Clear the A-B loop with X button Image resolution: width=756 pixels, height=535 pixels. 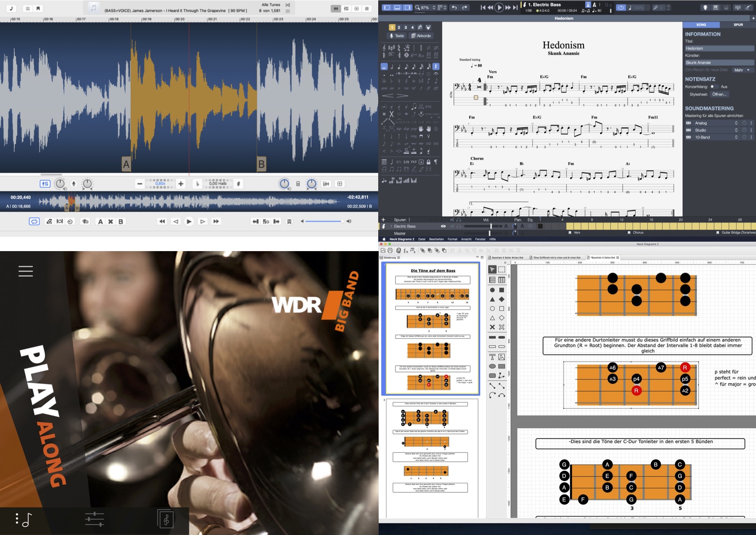(110, 221)
